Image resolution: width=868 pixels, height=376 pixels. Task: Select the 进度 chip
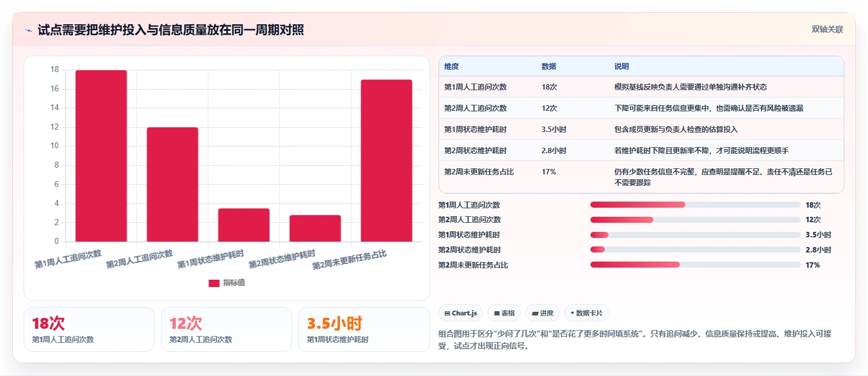[543, 313]
